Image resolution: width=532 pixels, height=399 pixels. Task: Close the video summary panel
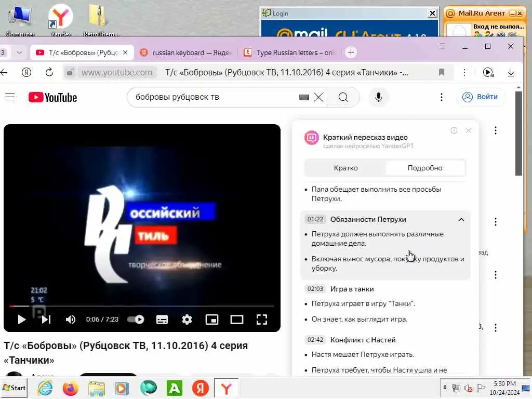click(x=469, y=130)
